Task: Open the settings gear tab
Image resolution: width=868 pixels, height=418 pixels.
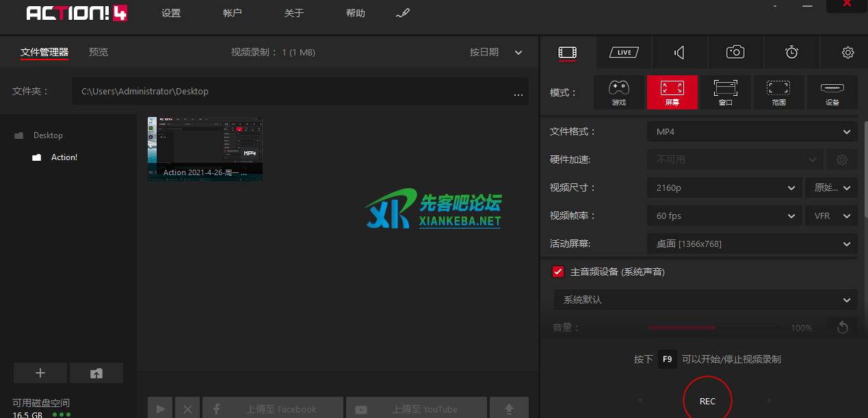Action: (x=847, y=53)
